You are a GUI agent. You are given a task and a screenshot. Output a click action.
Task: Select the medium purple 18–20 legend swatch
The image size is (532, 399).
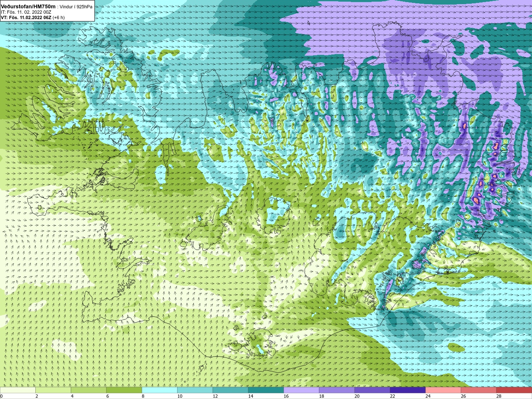337,390
